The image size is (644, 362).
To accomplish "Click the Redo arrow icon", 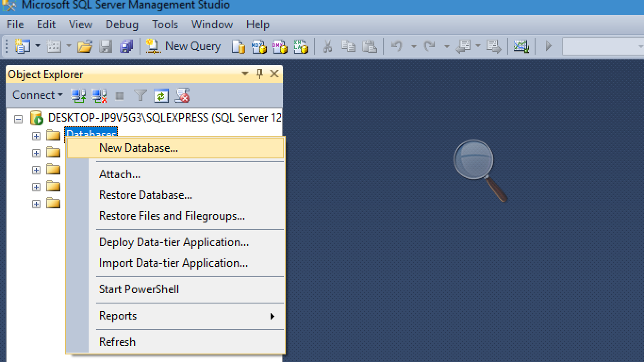I will coord(429,46).
